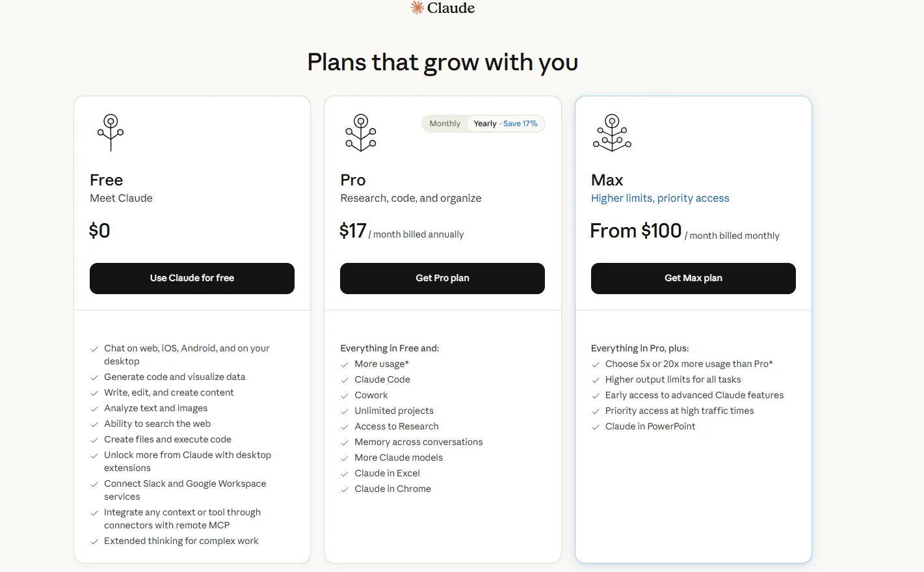Image resolution: width=924 pixels, height=572 pixels.
Task: Click the Claude starburst logo icon
Action: point(417,8)
